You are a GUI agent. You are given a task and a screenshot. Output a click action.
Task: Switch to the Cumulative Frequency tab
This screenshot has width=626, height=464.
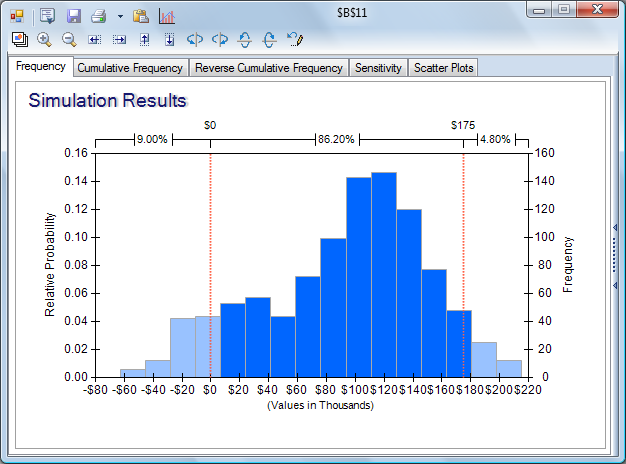130,68
